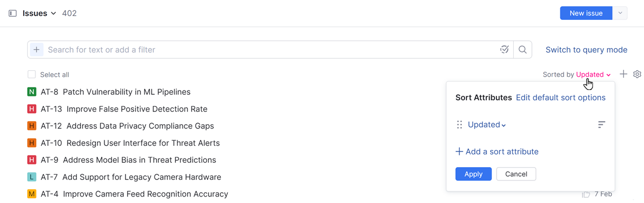Click the thumbs-up vote icon on AT-4
The image size is (644, 203).
[x=586, y=194]
